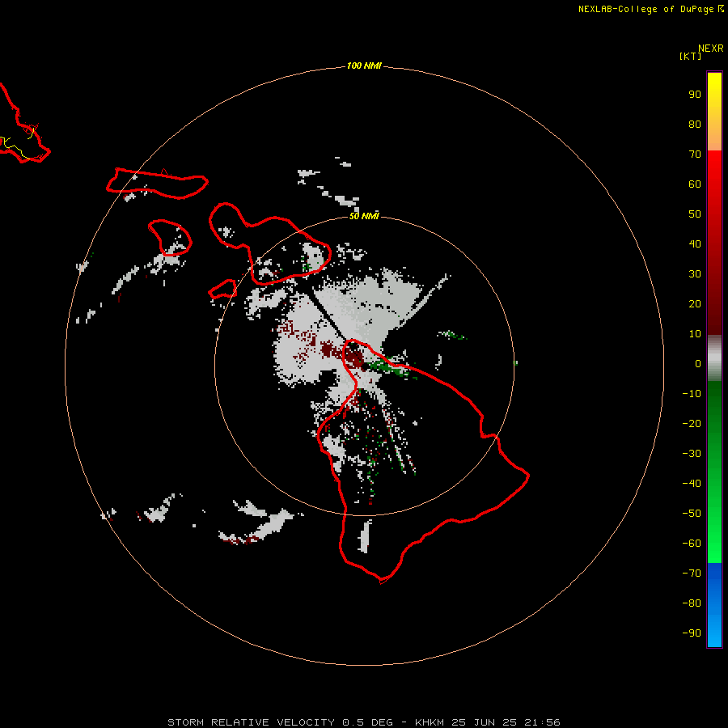Click the 80 value on the velocity scale
This screenshot has height=728, width=728.
(x=695, y=125)
